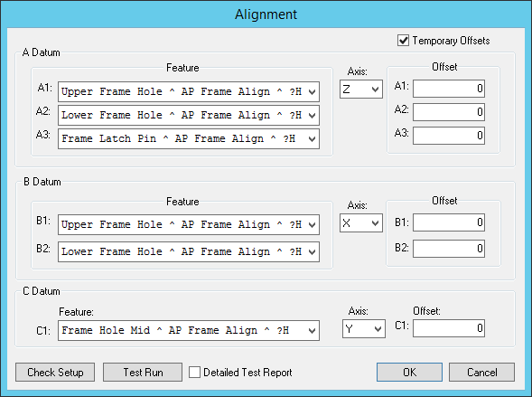Open the A2 feature dropdown
The width and height of the screenshot is (532, 397).
coord(189,115)
